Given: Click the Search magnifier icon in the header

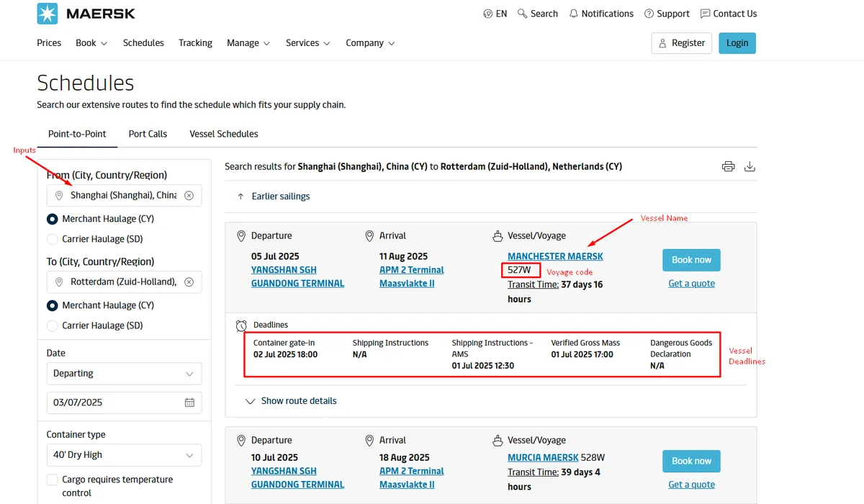Looking at the screenshot, I should click(x=522, y=13).
